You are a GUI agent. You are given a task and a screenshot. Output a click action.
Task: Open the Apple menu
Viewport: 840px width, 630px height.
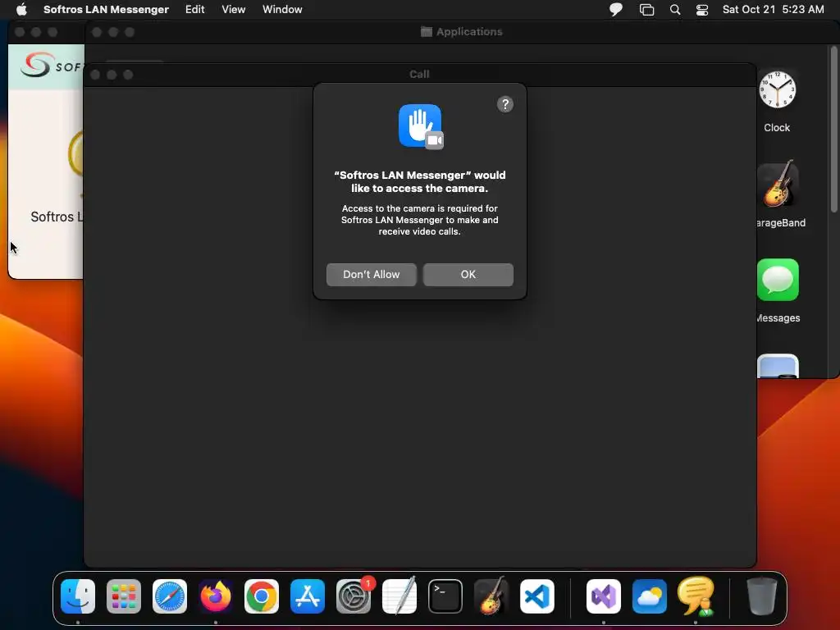pyautogui.click(x=21, y=9)
